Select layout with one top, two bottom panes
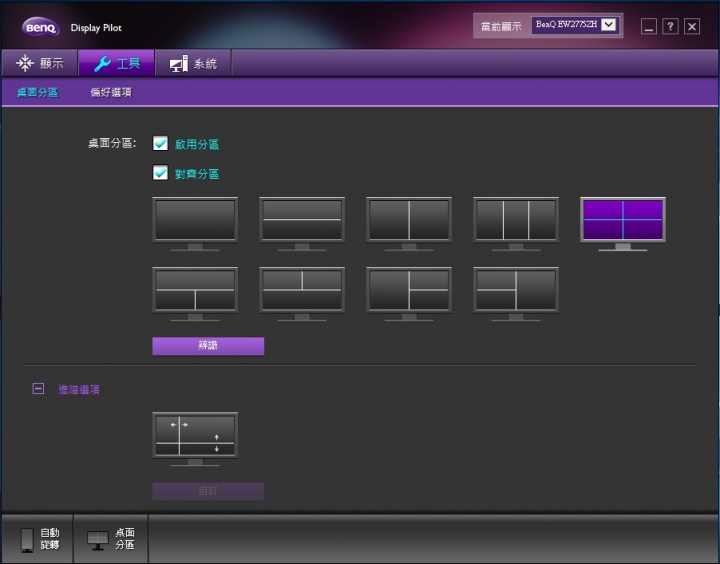The image size is (720, 564). (x=195, y=294)
